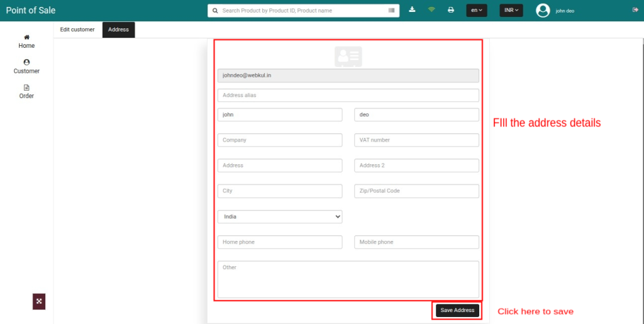
Task: Click the green wifi status icon
Action: tap(431, 9)
